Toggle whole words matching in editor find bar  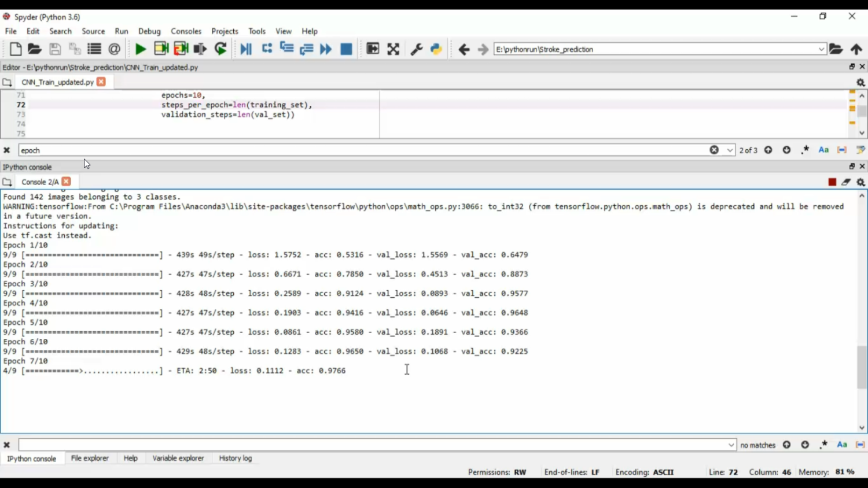[842, 150]
